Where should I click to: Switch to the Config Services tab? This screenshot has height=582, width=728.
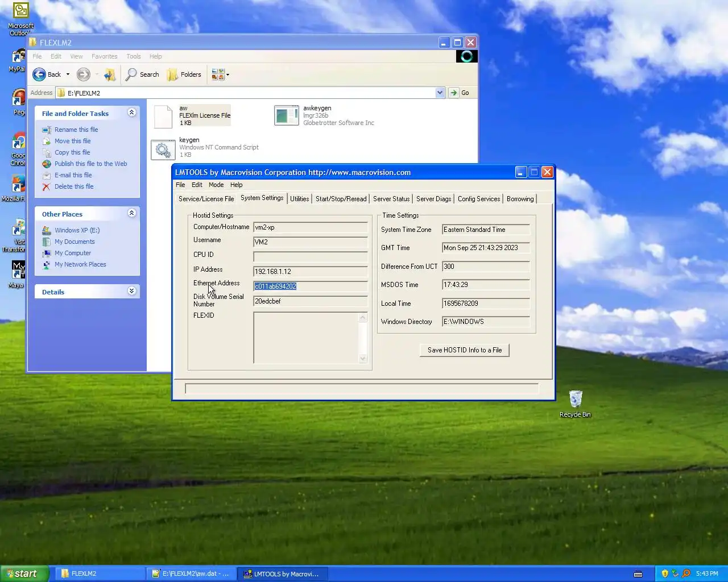tap(479, 199)
